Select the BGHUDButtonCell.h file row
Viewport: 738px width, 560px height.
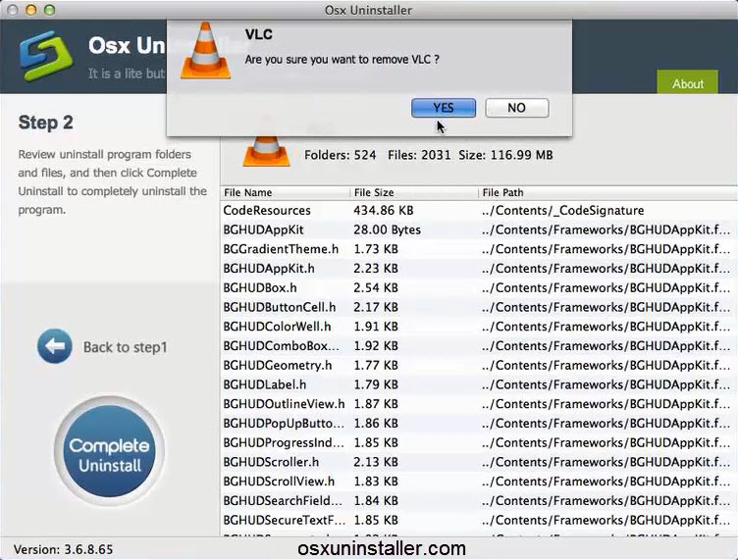[479, 307]
